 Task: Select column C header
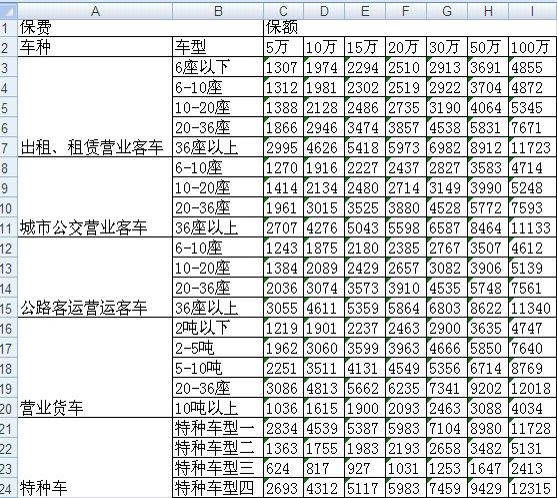click(283, 11)
